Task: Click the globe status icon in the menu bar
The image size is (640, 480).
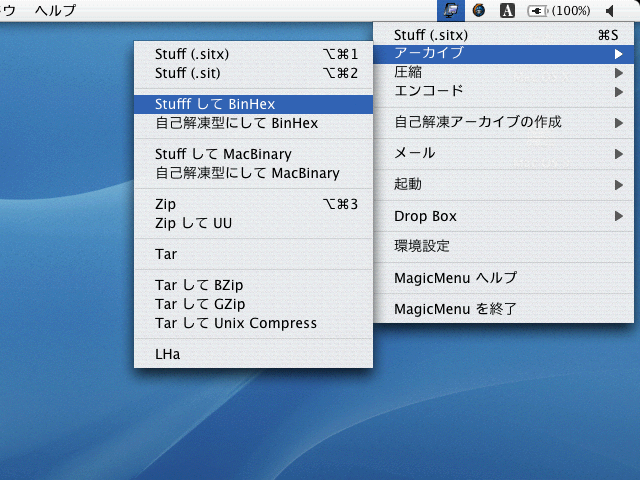Action: (479, 10)
